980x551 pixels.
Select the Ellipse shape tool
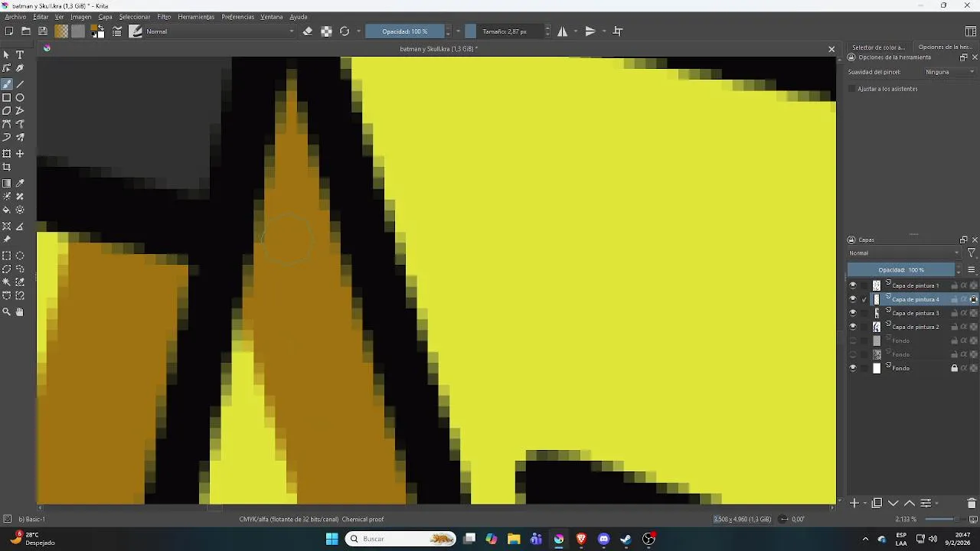[x=20, y=97]
